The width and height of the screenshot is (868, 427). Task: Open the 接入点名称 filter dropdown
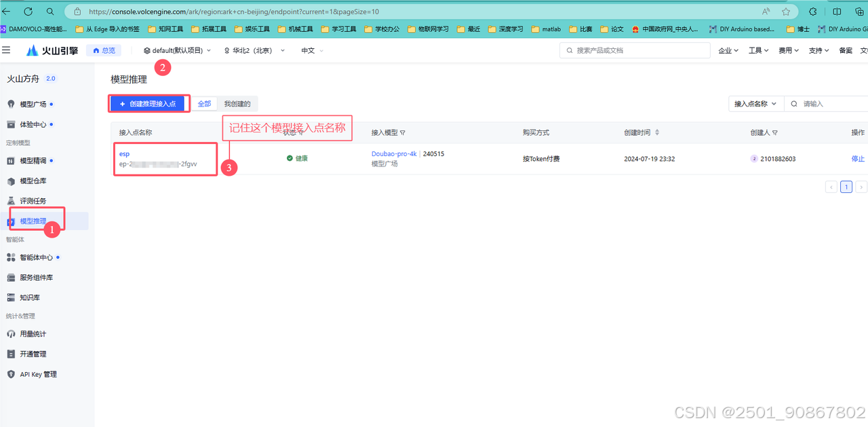coord(755,104)
